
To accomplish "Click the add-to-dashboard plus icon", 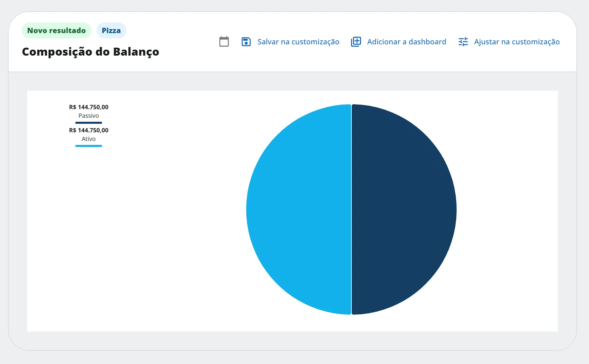I will click(356, 42).
